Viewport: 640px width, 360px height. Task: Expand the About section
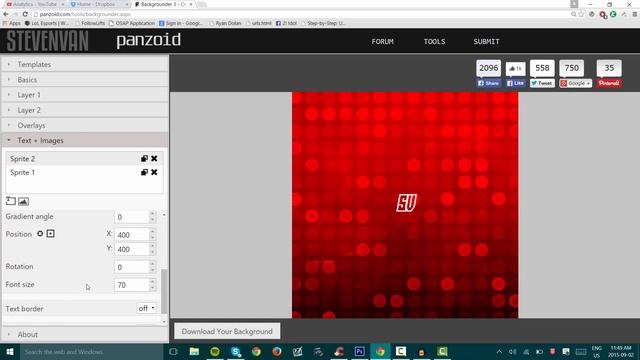pyautogui.click(x=85, y=334)
